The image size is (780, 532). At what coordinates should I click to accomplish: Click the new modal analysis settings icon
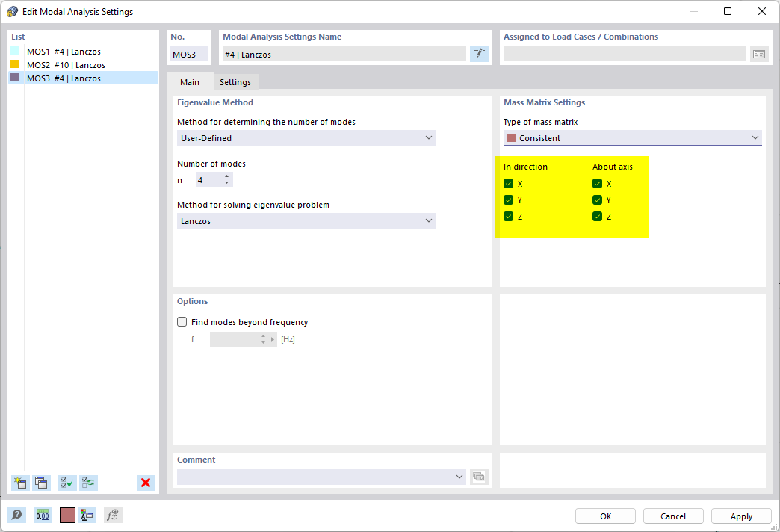(20, 483)
